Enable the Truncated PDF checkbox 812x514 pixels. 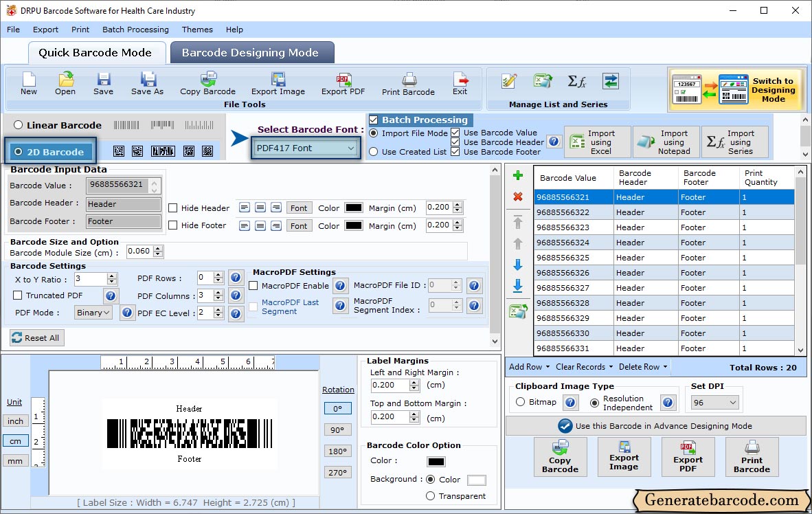pos(18,295)
